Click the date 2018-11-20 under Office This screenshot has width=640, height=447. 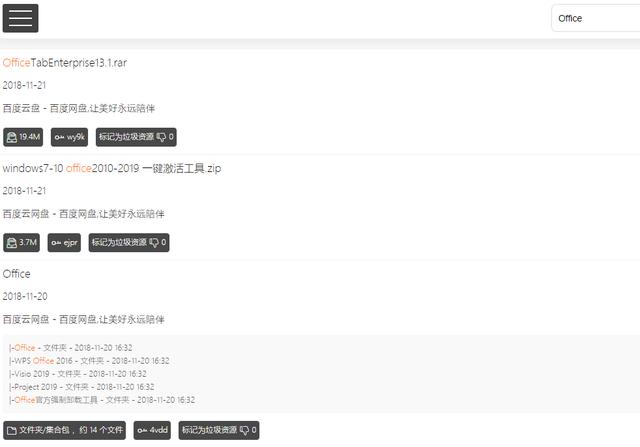pyautogui.click(x=25, y=296)
